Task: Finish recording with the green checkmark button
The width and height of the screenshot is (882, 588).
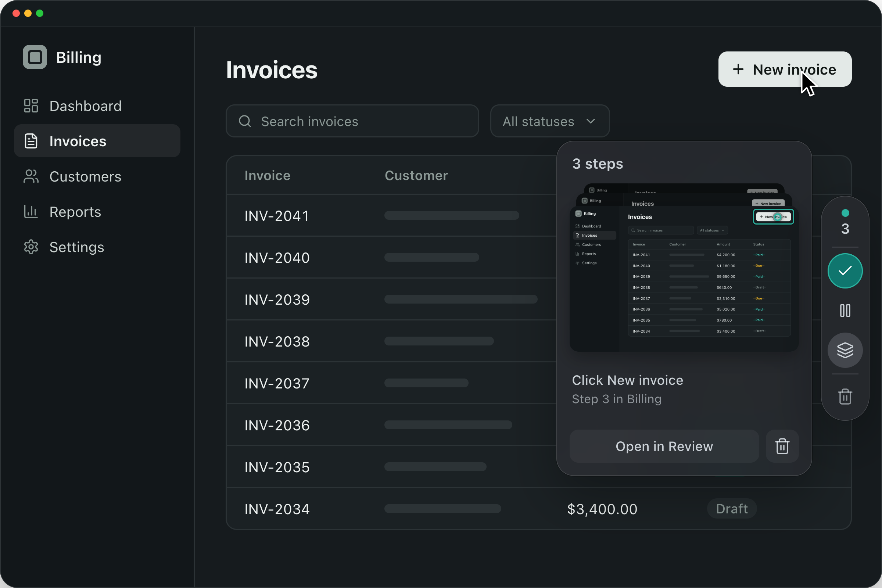Action: tap(845, 271)
